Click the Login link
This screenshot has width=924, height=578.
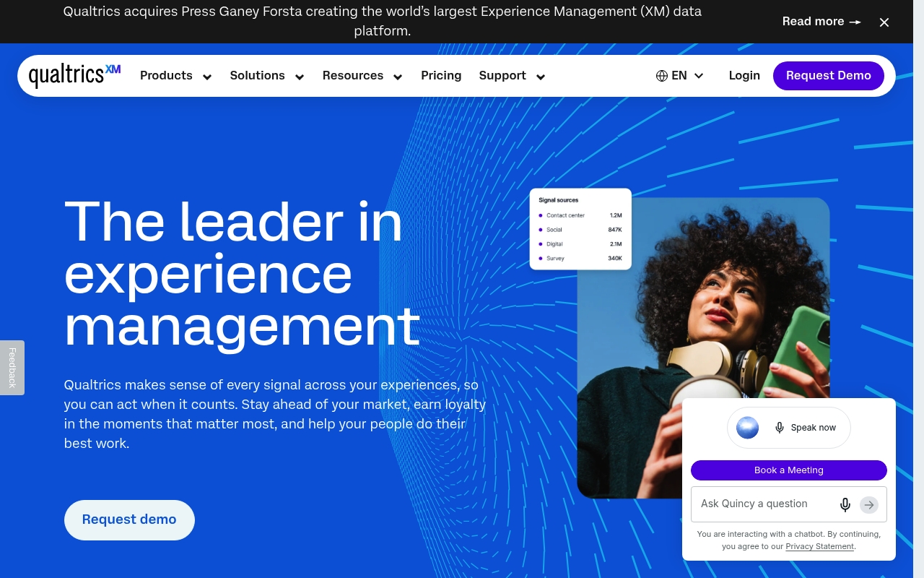coord(744,76)
